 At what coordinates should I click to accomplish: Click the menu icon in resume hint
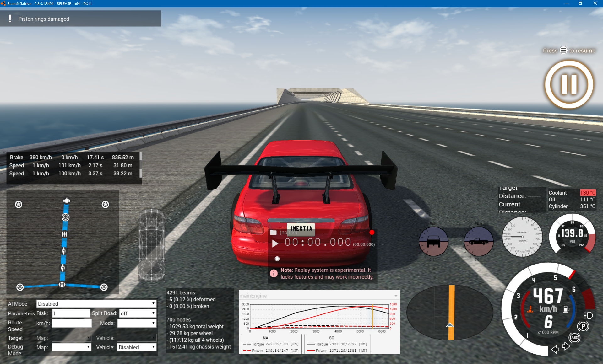point(563,51)
